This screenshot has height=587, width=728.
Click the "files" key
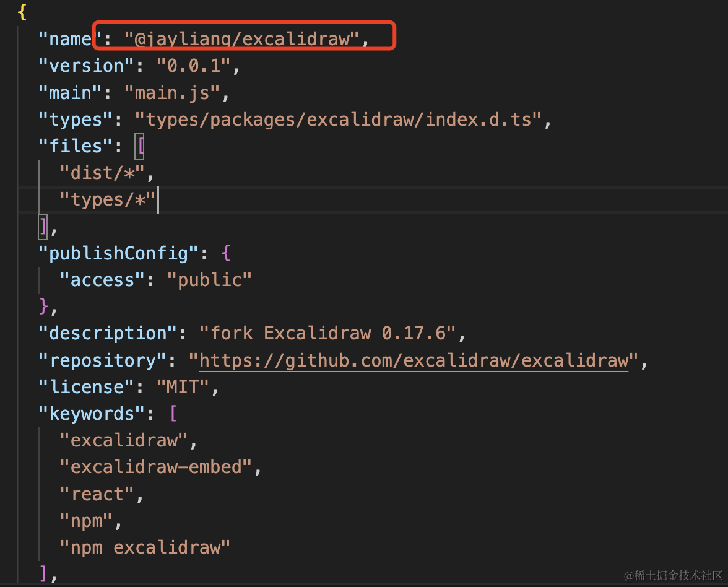76,146
